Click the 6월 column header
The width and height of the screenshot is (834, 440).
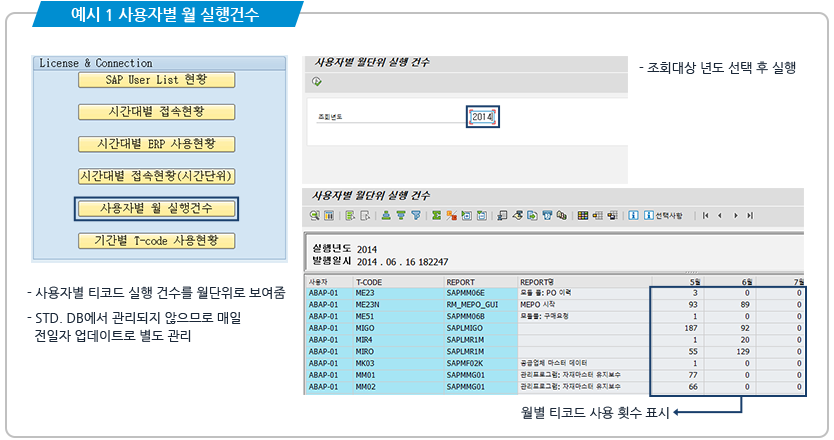[730, 282]
